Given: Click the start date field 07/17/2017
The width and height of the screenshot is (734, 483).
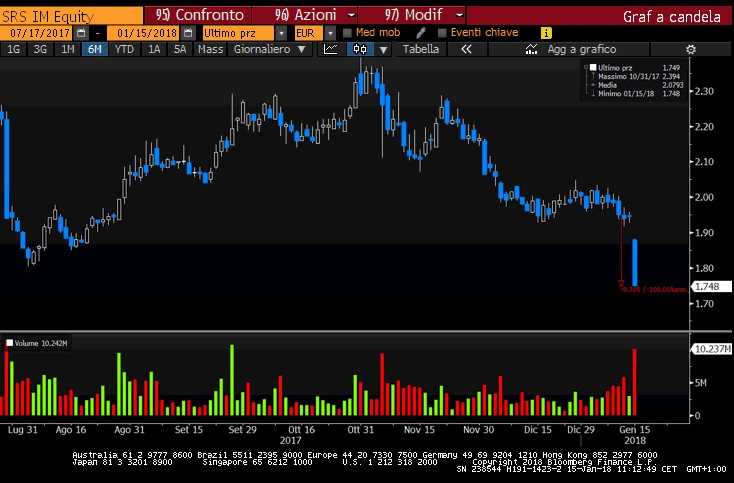Looking at the screenshot, I should pyautogui.click(x=36, y=33).
